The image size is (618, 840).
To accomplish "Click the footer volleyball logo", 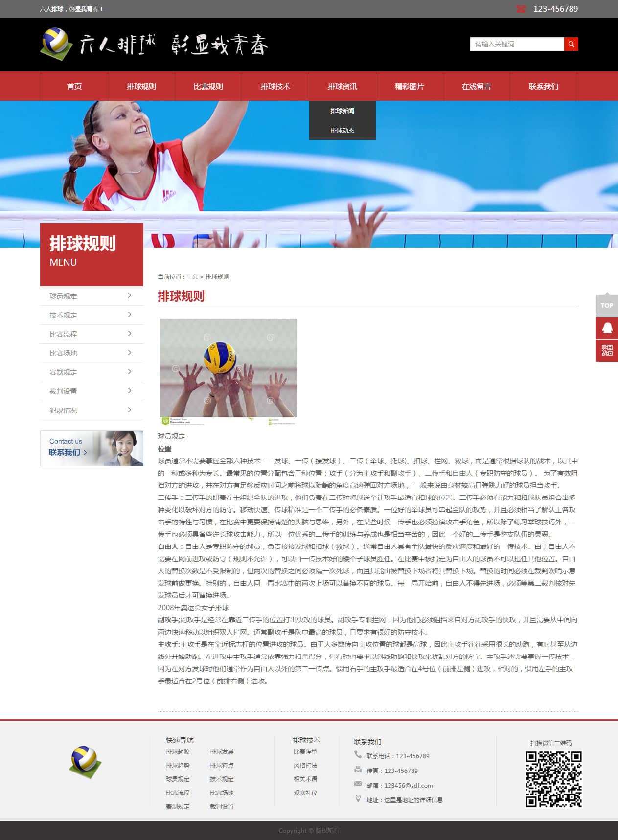I will coord(85,761).
